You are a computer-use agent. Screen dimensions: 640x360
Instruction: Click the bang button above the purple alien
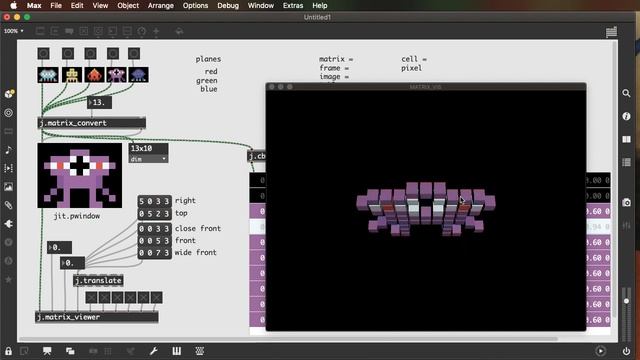point(113,53)
